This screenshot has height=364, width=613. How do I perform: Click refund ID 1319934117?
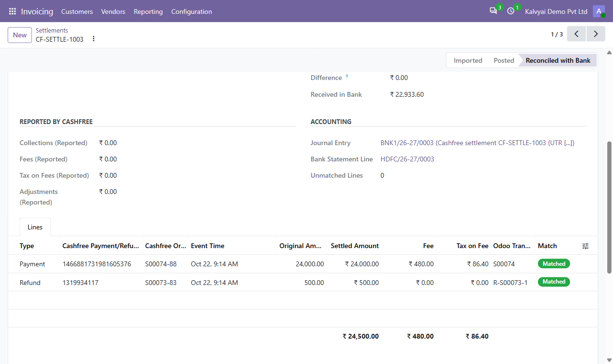point(80,283)
